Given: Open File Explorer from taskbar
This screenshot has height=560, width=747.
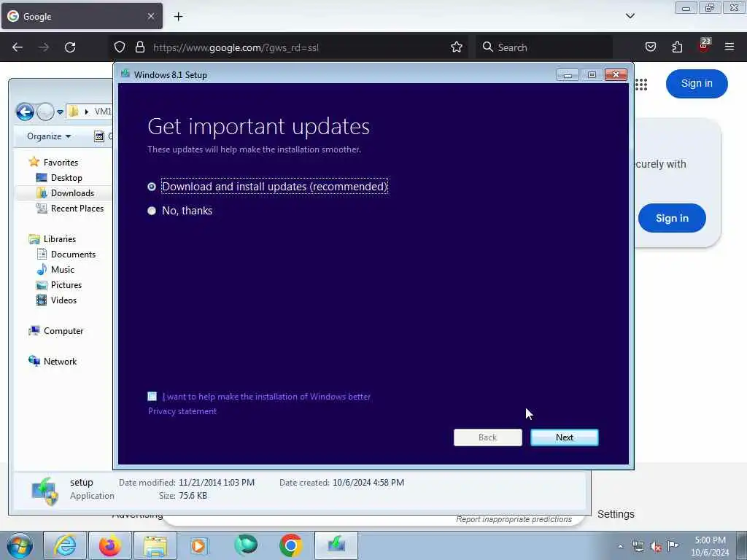Looking at the screenshot, I should pos(155,545).
